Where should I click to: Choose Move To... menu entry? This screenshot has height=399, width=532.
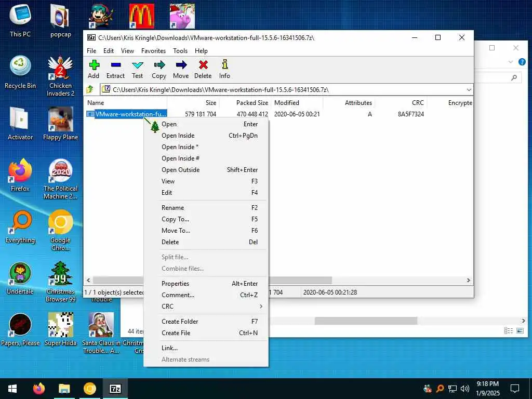point(206,231)
